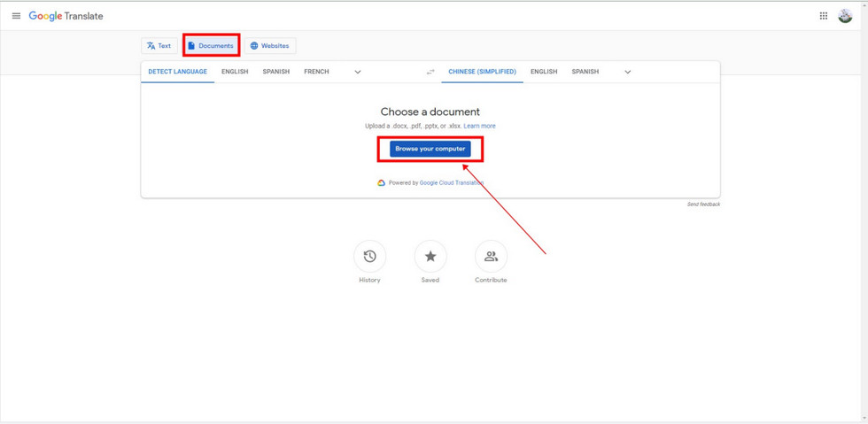Switch to the Websites mode

coord(269,46)
